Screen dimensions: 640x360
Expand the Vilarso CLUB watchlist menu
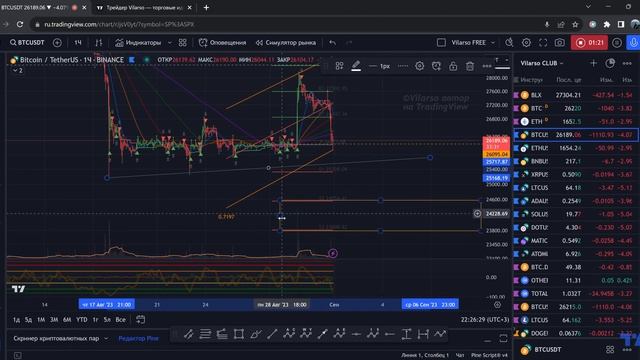pyautogui.click(x=542, y=63)
